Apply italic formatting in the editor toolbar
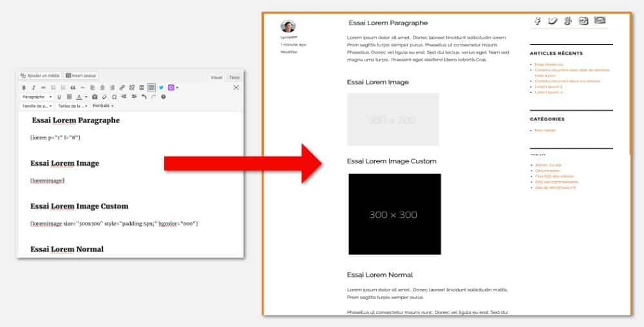The image size is (644, 327). pyautogui.click(x=33, y=88)
